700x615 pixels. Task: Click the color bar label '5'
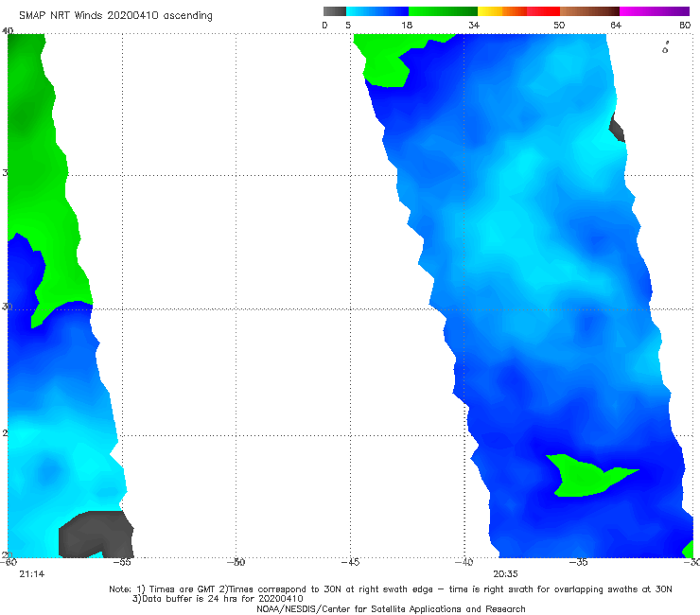[x=348, y=26]
